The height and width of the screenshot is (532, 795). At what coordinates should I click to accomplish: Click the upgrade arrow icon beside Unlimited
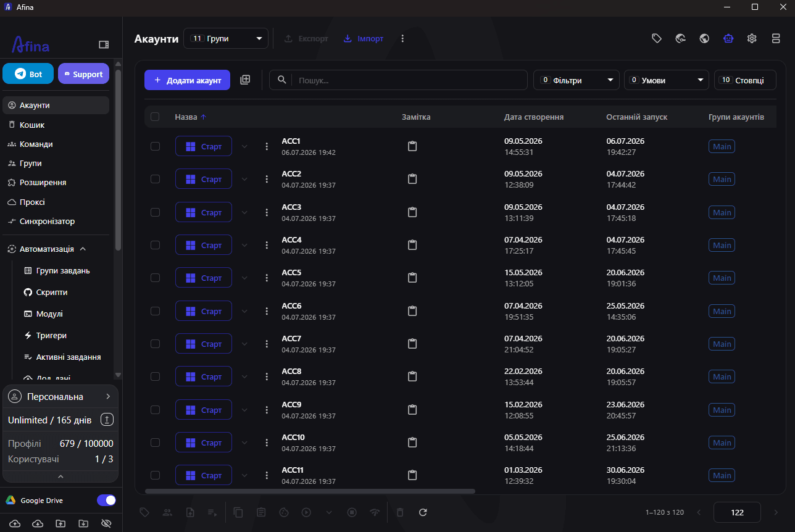[107, 420]
